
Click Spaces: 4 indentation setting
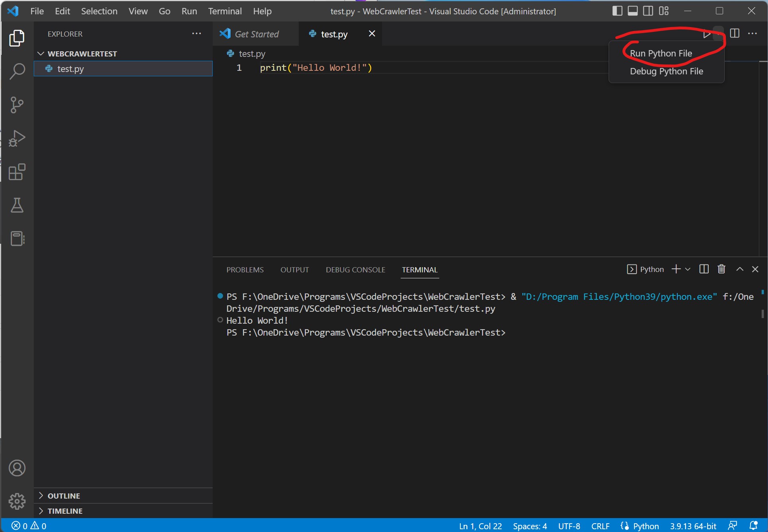click(x=530, y=526)
